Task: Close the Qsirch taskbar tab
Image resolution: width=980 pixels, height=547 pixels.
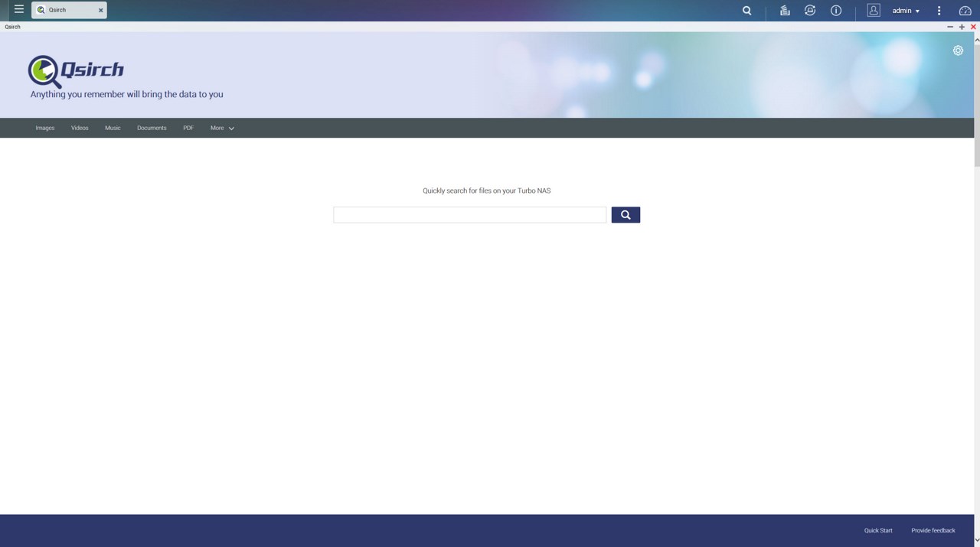Action: pos(100,10)
